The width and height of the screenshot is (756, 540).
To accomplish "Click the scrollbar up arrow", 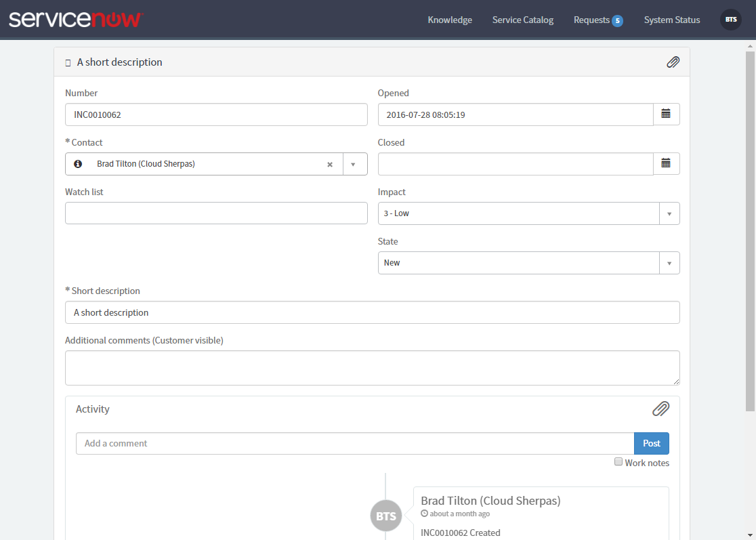I will tap(750, 47).
